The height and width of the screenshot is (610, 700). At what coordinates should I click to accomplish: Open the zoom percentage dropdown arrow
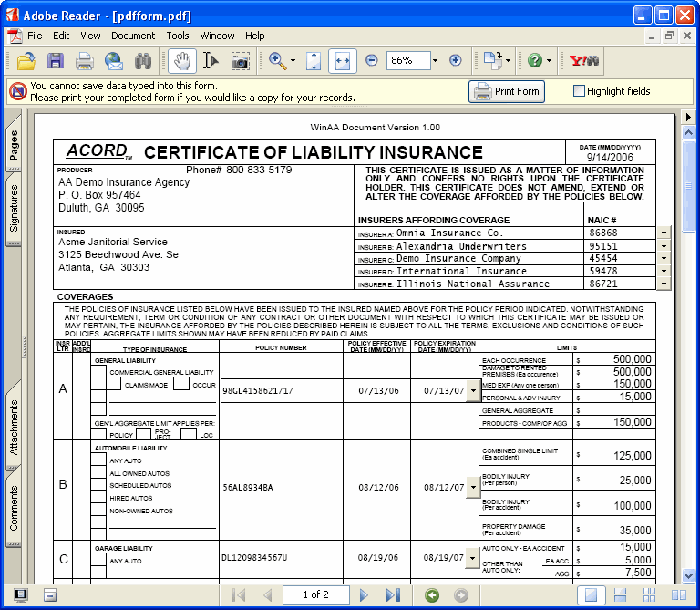[x=435, y=61]
